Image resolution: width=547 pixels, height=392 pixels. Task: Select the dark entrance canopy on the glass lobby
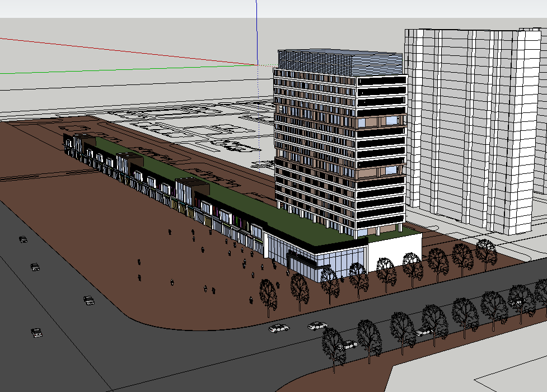click(x=307, y=260)
